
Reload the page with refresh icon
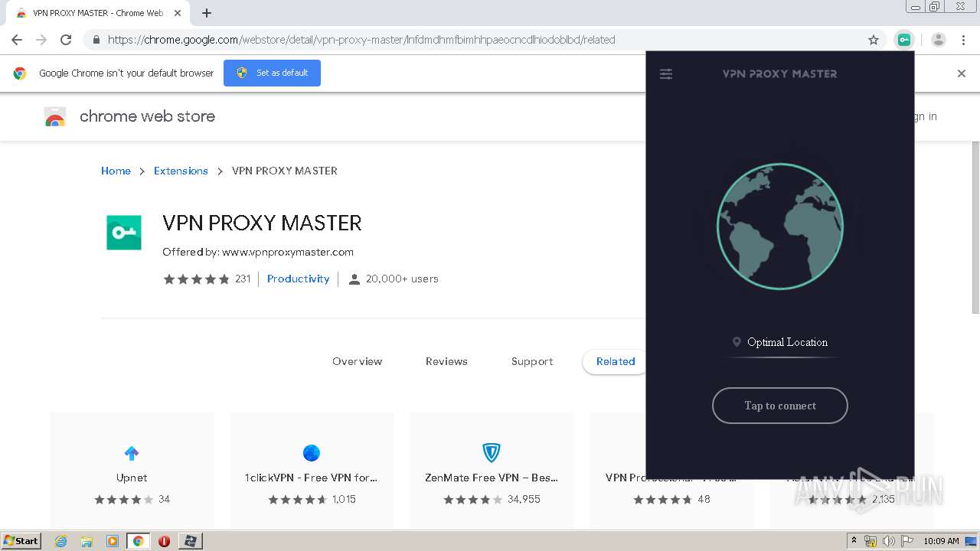pos(66,40)
